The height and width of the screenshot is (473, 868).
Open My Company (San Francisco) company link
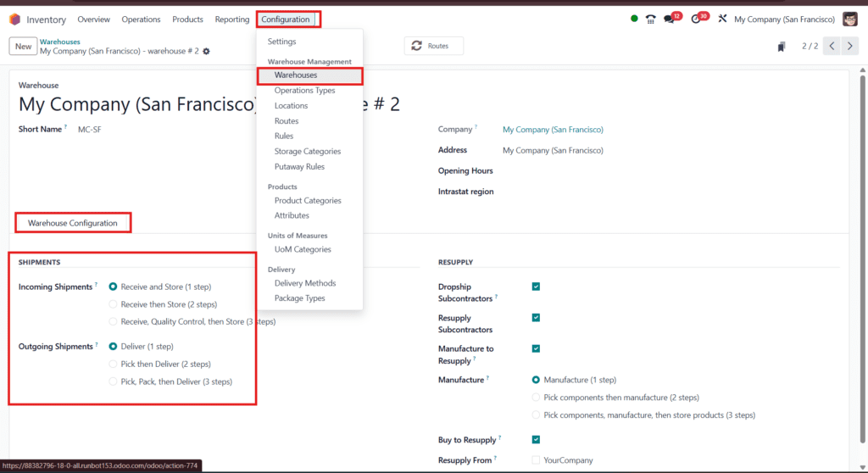pyautogui.click(x=553, y=130)
